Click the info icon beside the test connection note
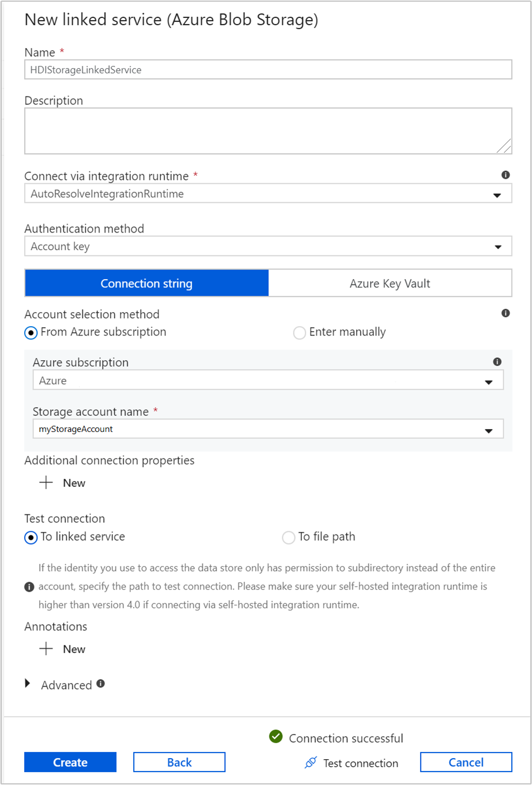Viewport: 532px width, 785px height. 29,586
